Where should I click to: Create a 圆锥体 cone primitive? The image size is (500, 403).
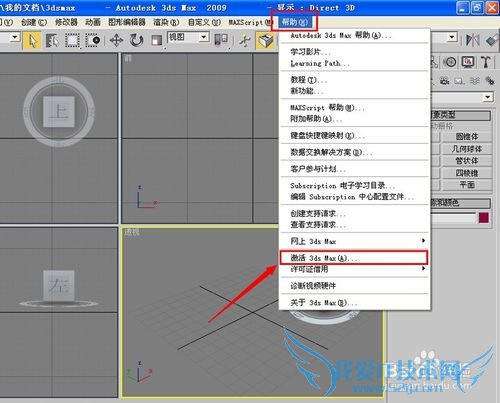(467, 137)
